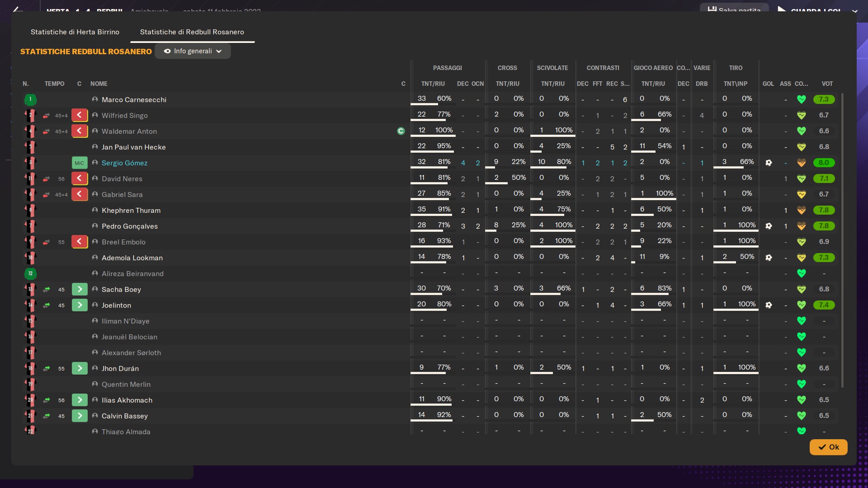This screenshot has width=868, height=488.
Task: Click substituted-on arrow icon for Joelinton
Action: (x=80, y=305)
